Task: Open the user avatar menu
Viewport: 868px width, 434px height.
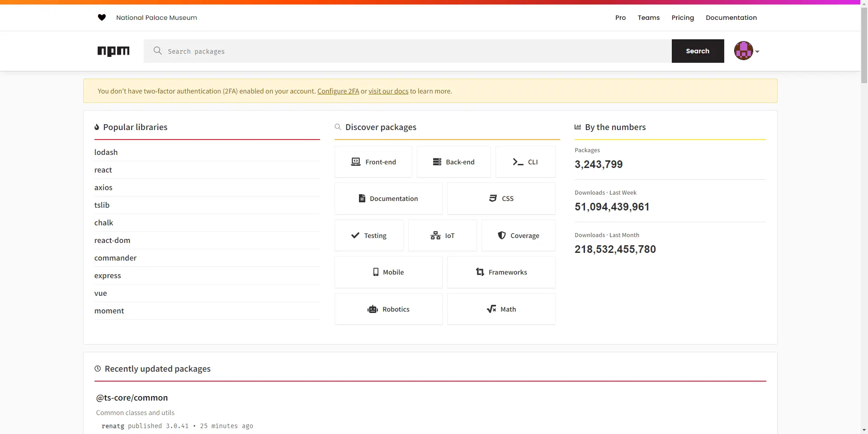Action: point(743,51)
